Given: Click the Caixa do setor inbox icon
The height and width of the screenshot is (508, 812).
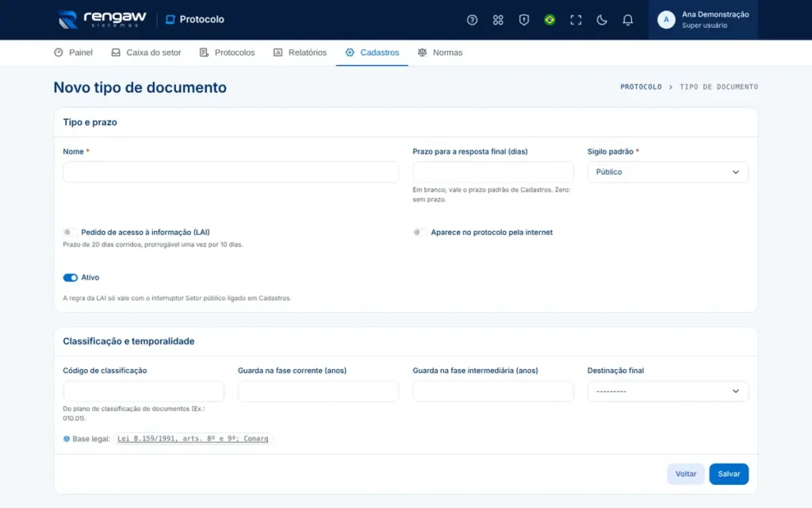Looking at the screenshot, I should (x=116, y=52).
